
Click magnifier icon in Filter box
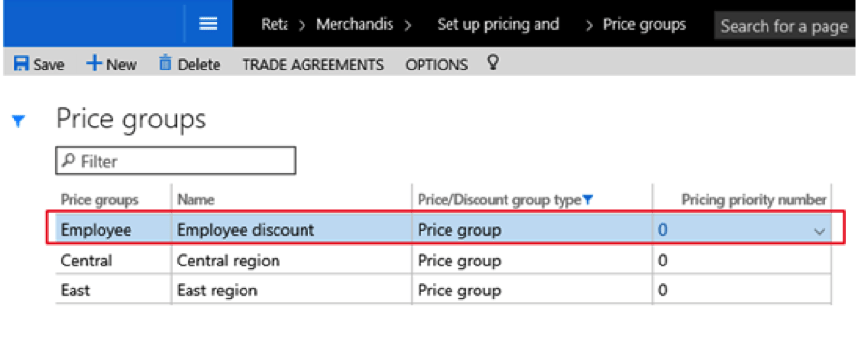pyautogui.click(x=69, y=161)
